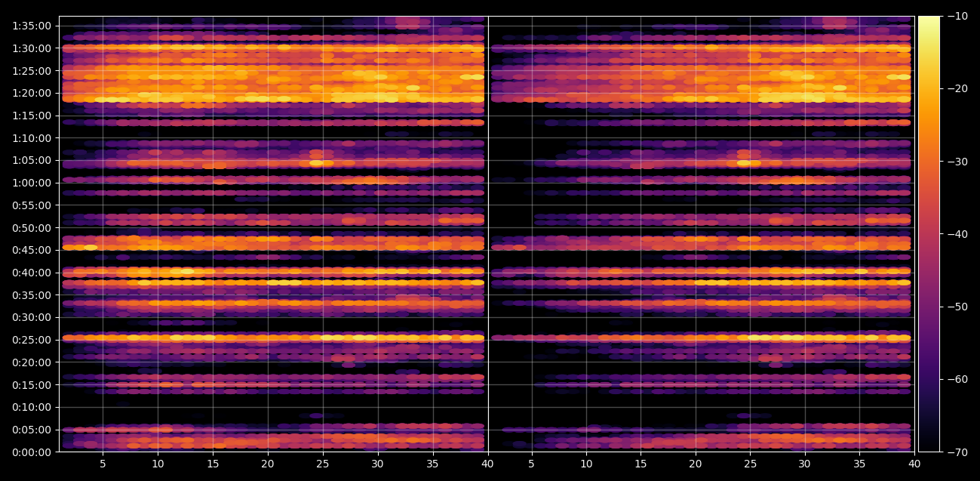Select the 0:15:00 time label
The image size is (980, 481).
pos(32,385)
